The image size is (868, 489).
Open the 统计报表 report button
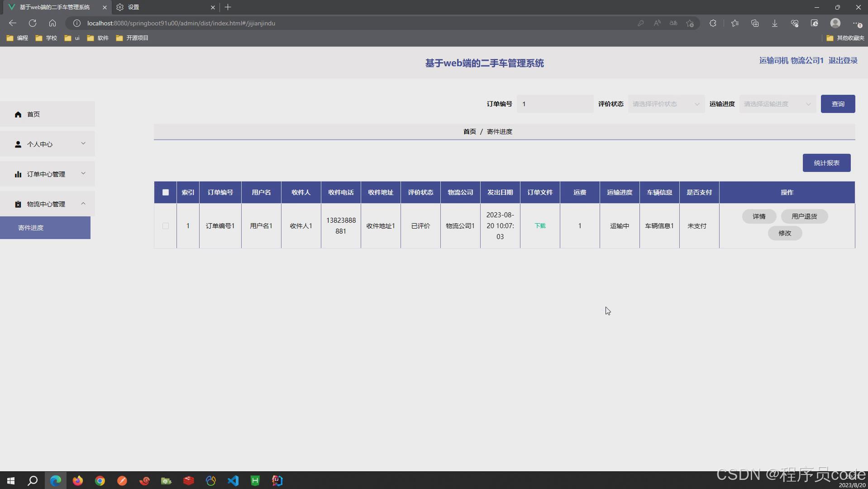point(826,163)
